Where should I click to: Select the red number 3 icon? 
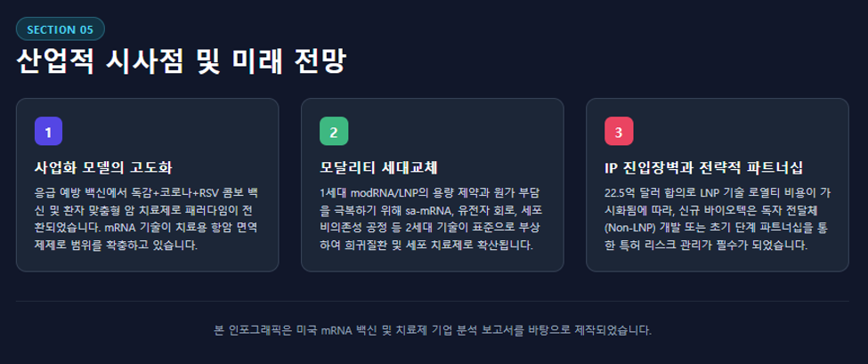619,132
